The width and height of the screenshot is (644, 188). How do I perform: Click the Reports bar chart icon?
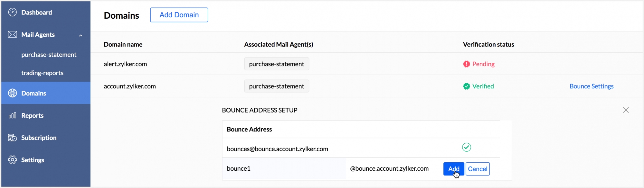pyautogui.click(x=12, y=115)
